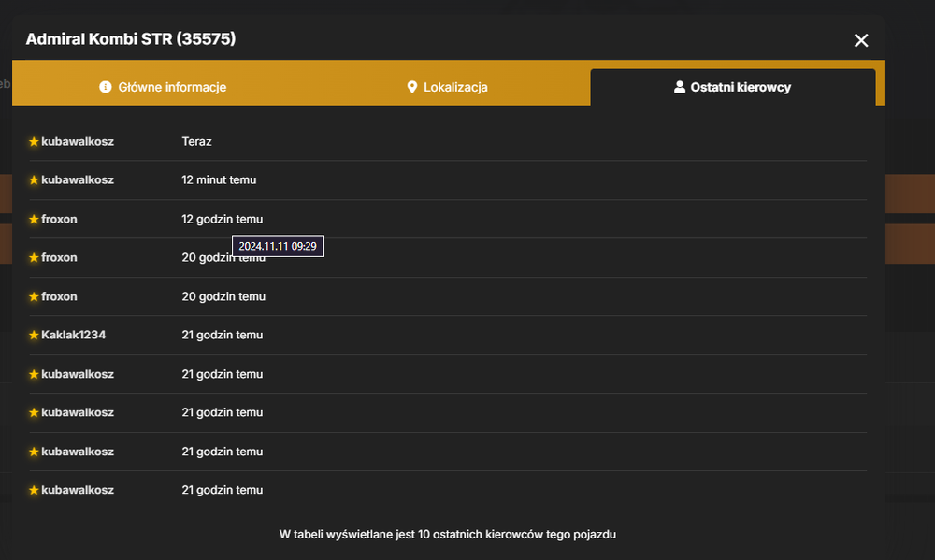Open driver froxon from 12 godzin temu
The image size is (935, 560).
pyautogui.click(x=59, y=219)
